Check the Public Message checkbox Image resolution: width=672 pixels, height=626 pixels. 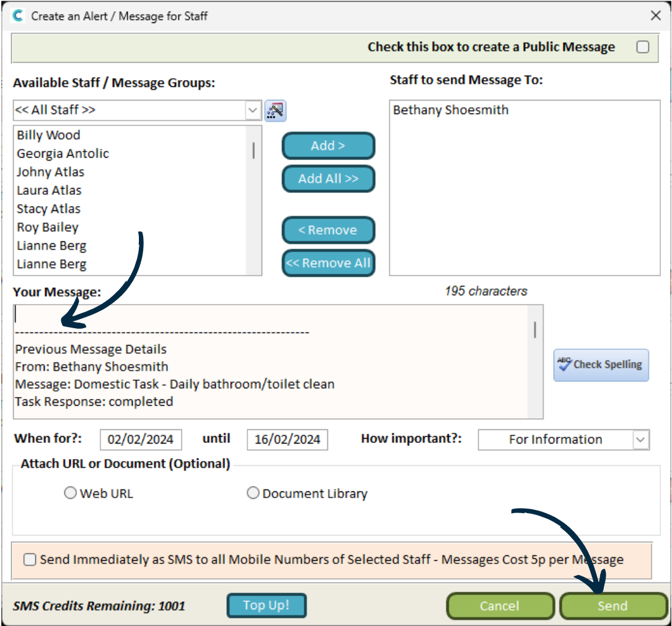(x=642, y=47)
